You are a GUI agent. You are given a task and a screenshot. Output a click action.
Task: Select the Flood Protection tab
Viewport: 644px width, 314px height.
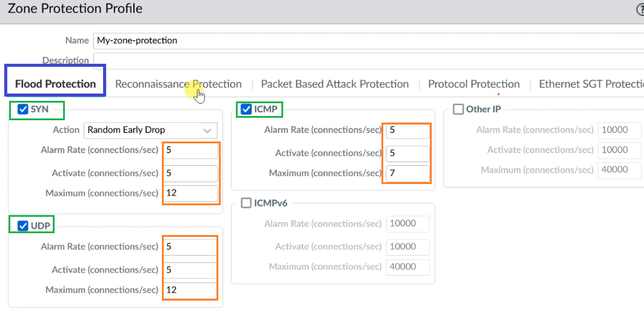[55, 84]
